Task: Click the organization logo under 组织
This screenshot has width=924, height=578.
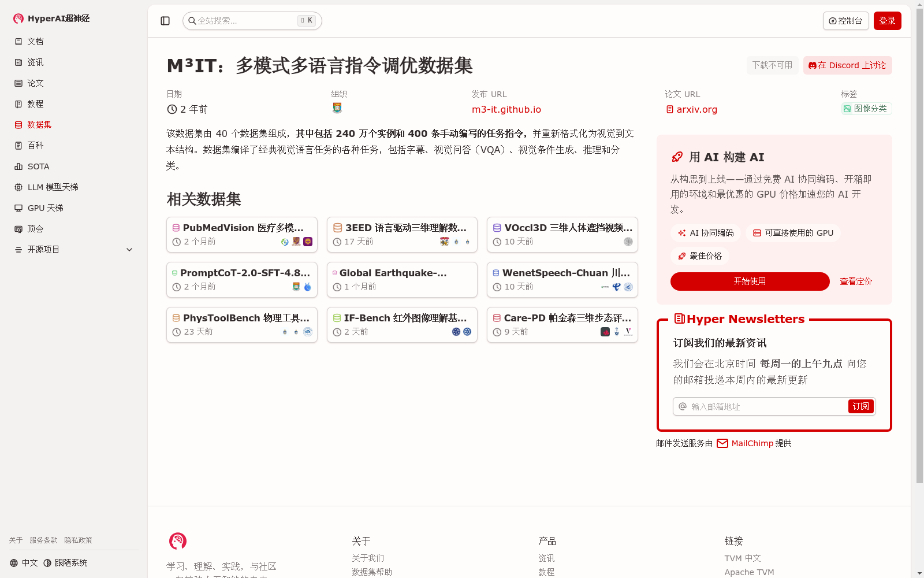Action: pos(337,108)
